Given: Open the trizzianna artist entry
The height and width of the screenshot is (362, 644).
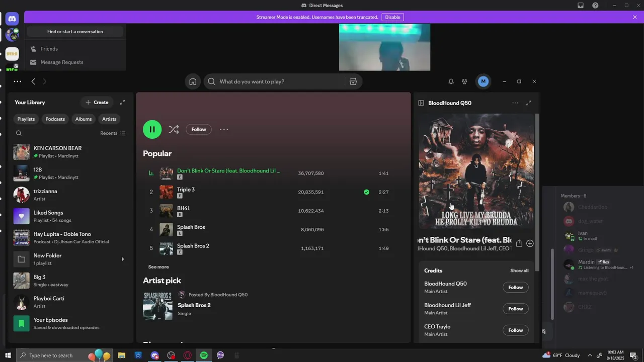Looking at the screenshot, I should [70, 195].
